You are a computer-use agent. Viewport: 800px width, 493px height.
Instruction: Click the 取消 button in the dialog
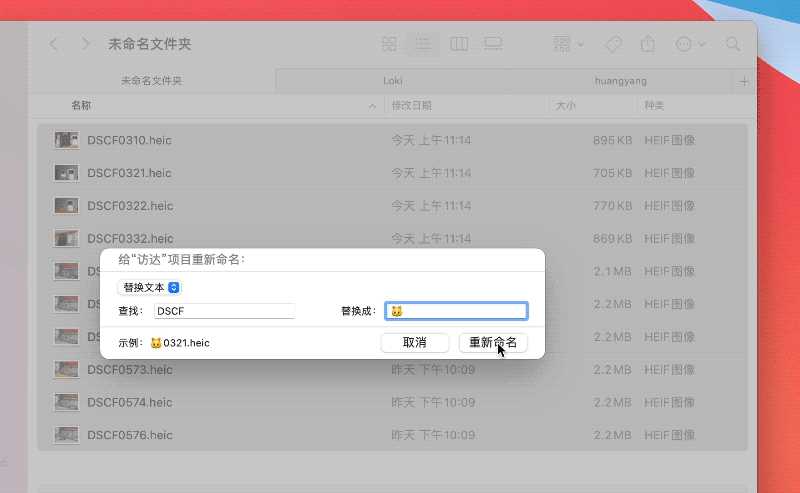coord(414,342)
